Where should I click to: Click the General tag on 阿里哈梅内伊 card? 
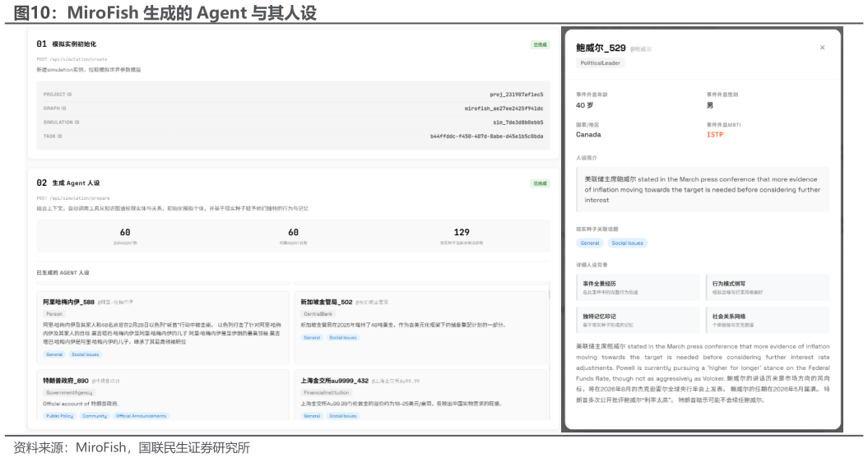(x=54, y=354)
